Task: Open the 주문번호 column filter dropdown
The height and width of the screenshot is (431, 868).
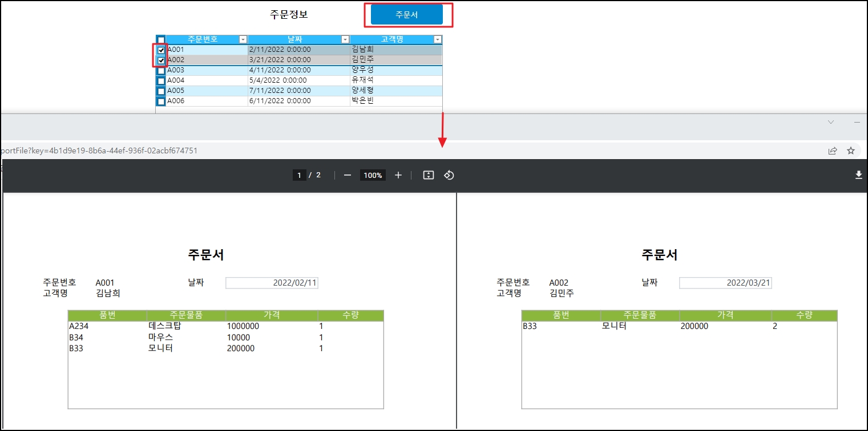Action: (243, 39)
